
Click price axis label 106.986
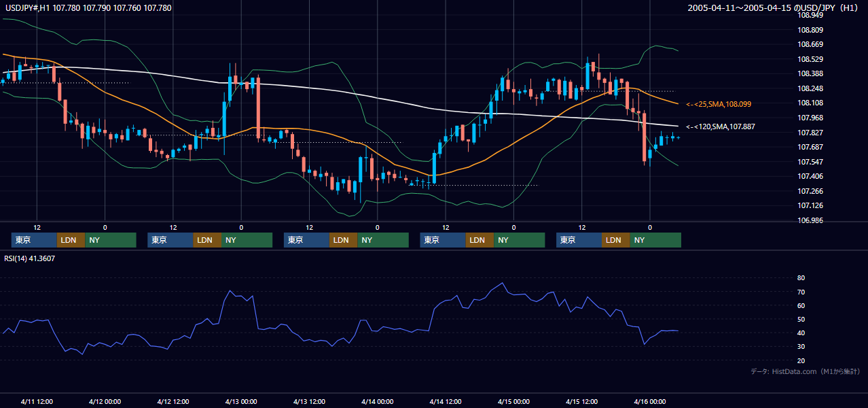811,220
